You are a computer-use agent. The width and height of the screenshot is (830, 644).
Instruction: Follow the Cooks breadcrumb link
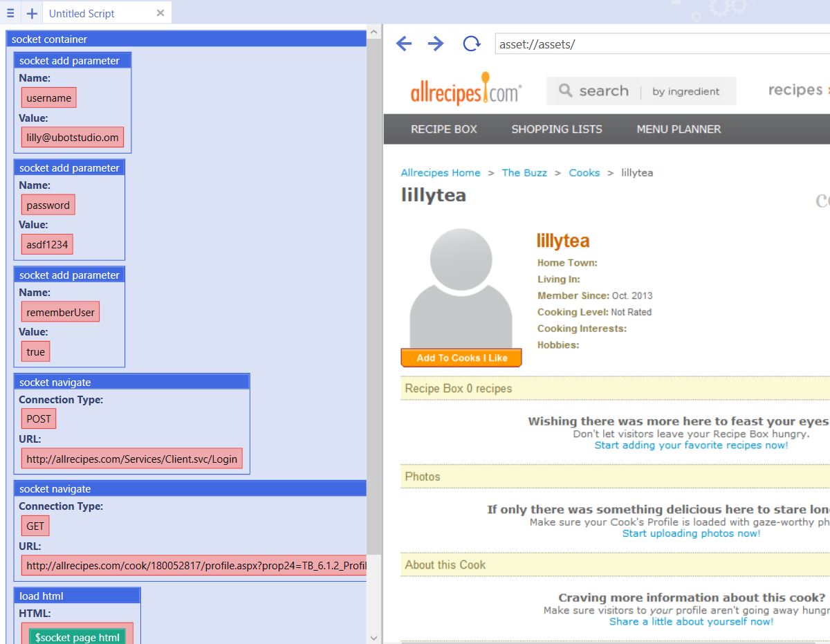pos(584,173)
